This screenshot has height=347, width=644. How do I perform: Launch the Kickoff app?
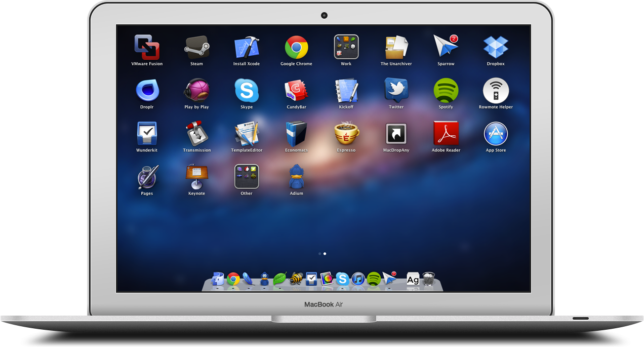(346, 91)
